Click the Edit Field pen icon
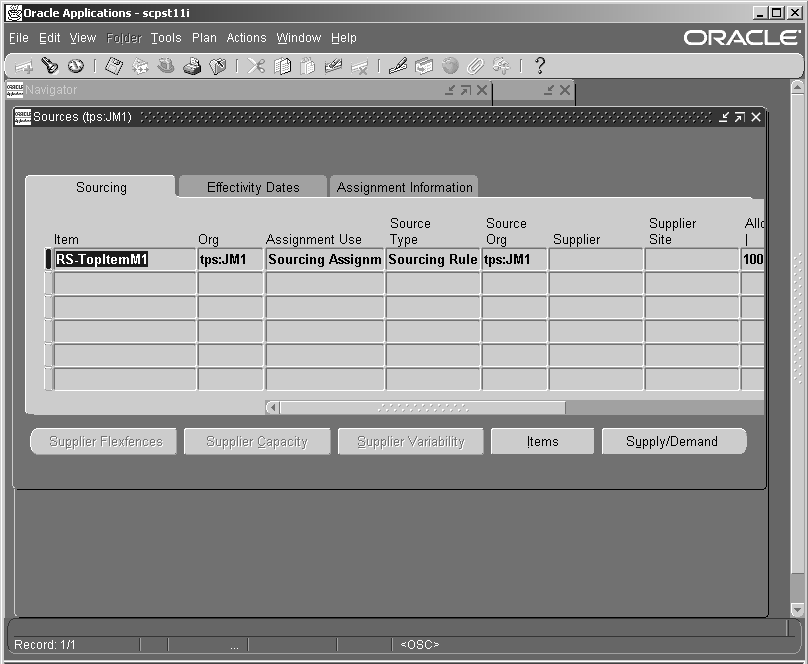 398,66
